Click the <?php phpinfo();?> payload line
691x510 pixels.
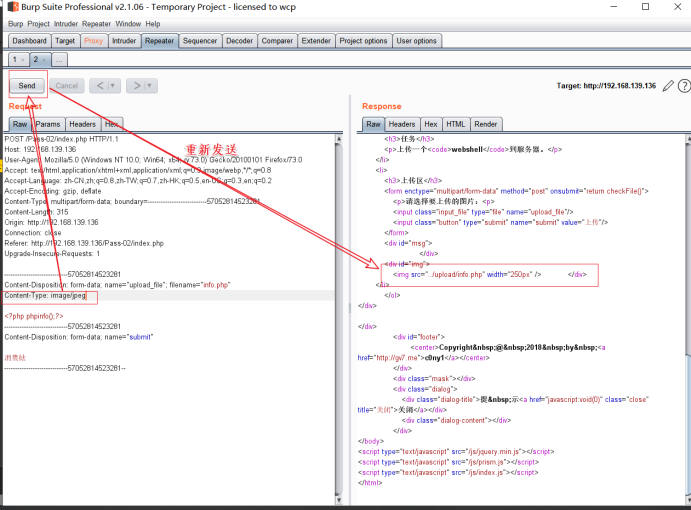tap(34, 316)
